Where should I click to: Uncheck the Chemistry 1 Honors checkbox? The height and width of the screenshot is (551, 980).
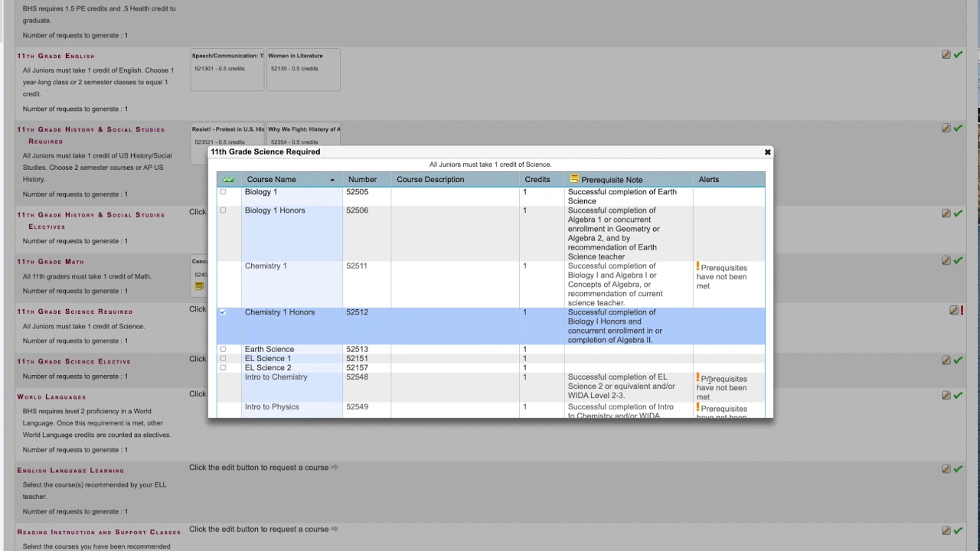point(223,312)
